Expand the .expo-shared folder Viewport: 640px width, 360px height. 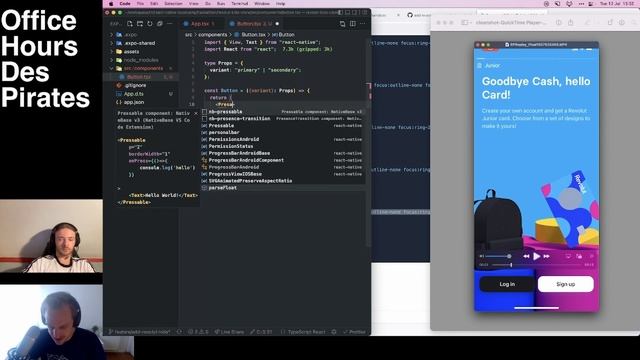coord(141,43)
